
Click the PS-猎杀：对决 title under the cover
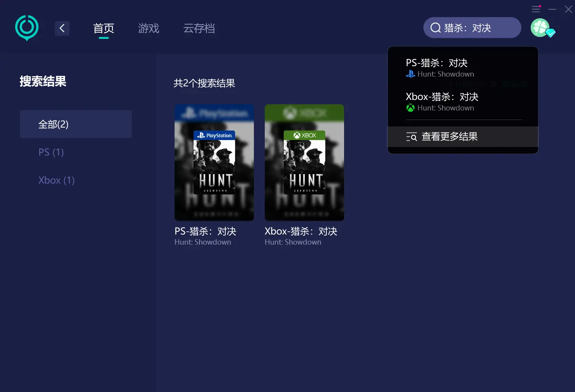tap(205, 231)
